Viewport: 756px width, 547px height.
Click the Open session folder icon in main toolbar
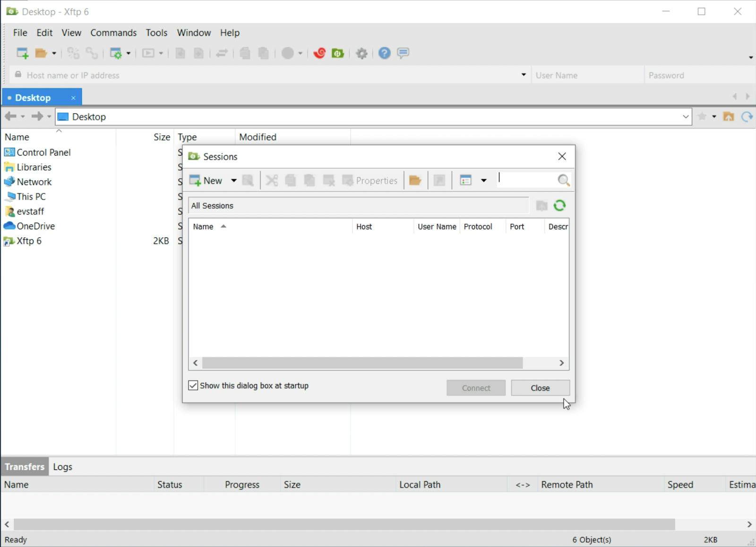coord(41,53)
